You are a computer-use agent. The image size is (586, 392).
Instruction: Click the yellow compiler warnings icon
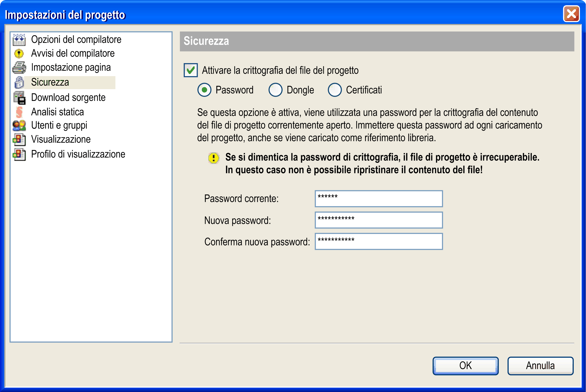(19, 53)
